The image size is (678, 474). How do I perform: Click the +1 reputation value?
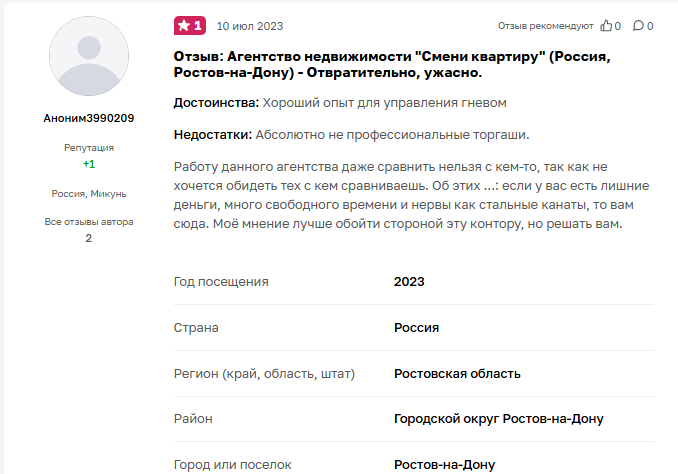(x=89, y=164)
